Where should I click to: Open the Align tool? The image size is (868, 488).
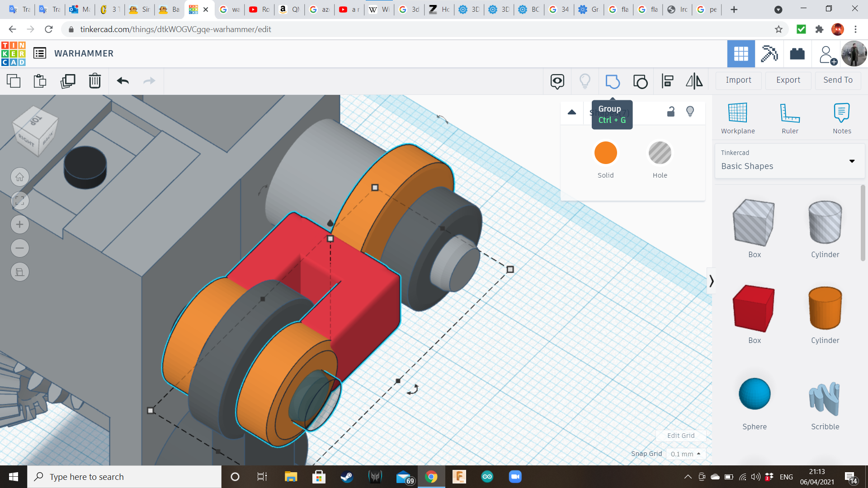(x=667, y=81)
